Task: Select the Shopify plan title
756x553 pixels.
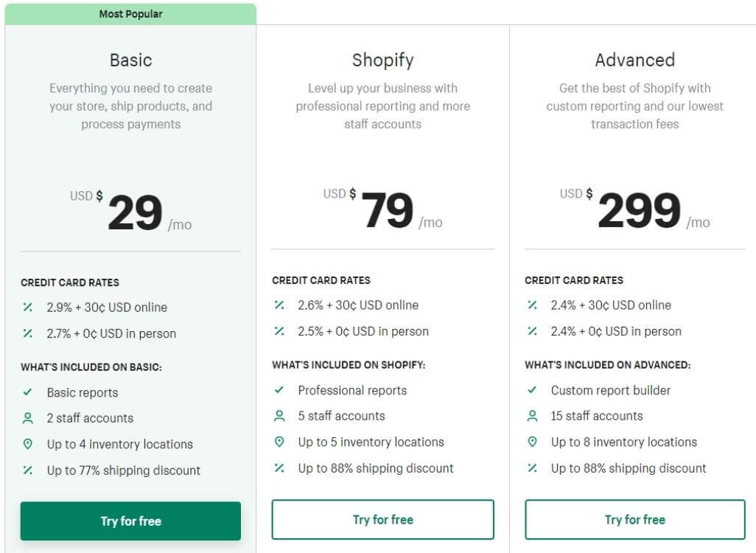Action: pyautogui.click(x=382, y=60)
